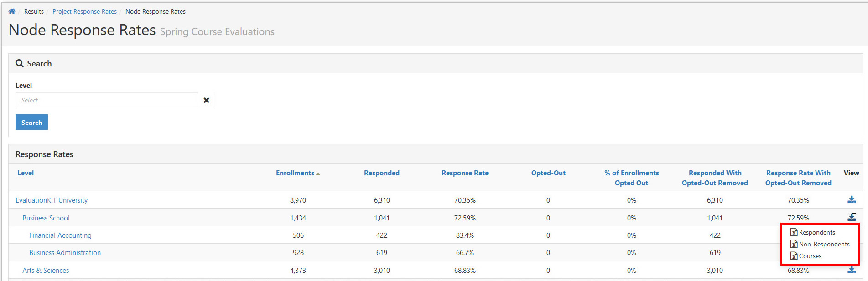
Task: Clear the Level selection with X button
Action: point(206,100)
